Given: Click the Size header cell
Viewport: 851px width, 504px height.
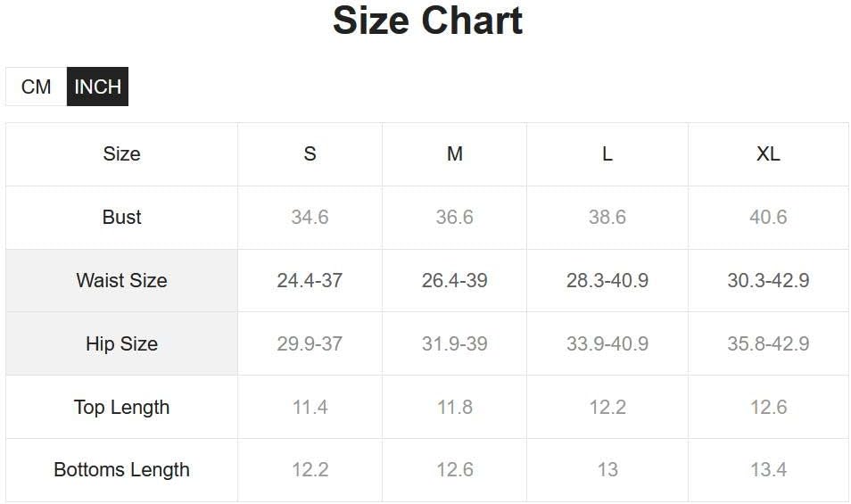Looking at the screenshot, I should 122,154.
